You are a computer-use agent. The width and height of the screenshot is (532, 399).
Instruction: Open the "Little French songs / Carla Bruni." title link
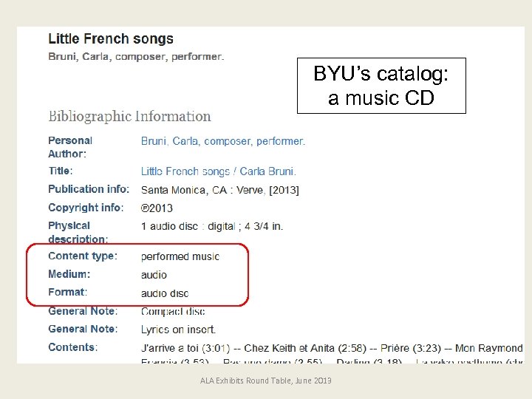click(218, 171)
